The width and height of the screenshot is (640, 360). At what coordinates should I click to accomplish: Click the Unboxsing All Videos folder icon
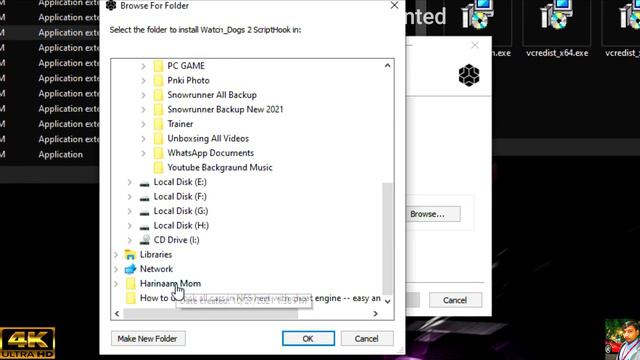[x=158, y=138]
